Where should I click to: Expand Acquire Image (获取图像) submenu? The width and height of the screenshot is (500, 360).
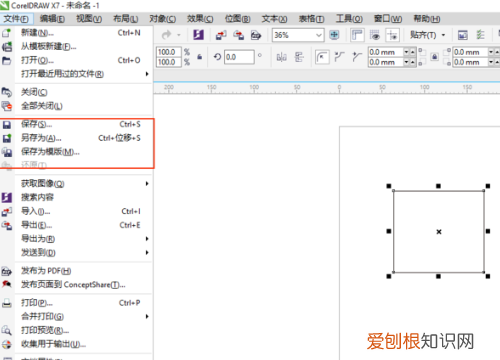pos(76,183)
